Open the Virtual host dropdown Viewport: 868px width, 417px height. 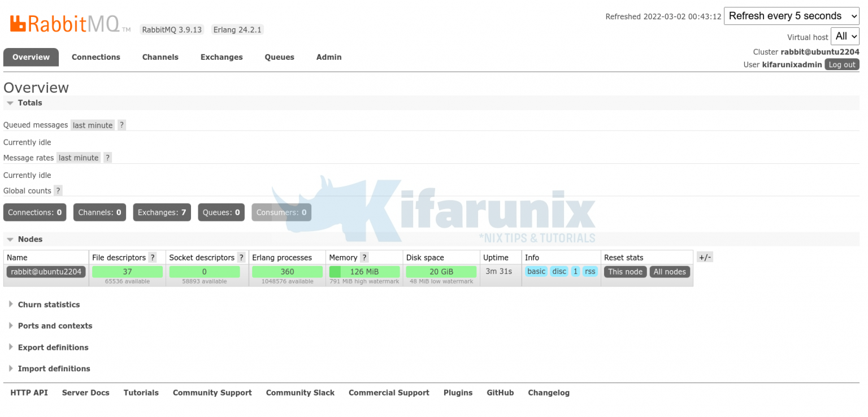[845, 37]
